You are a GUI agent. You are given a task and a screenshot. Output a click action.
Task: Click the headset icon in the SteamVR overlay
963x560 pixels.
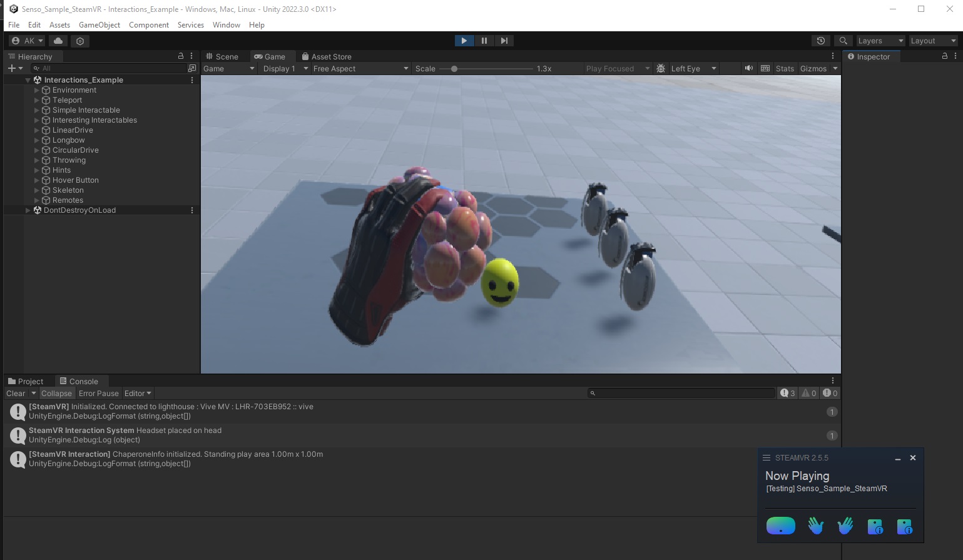pos(780,526)
